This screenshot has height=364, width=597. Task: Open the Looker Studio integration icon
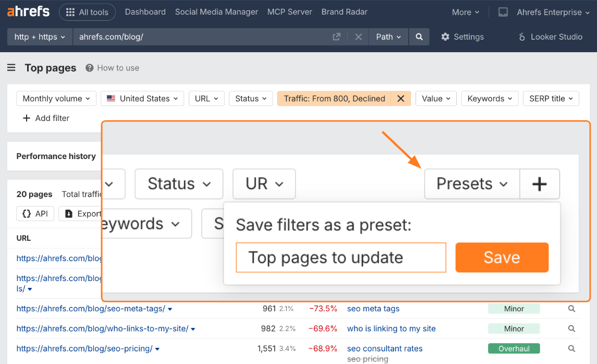[523, 37]
